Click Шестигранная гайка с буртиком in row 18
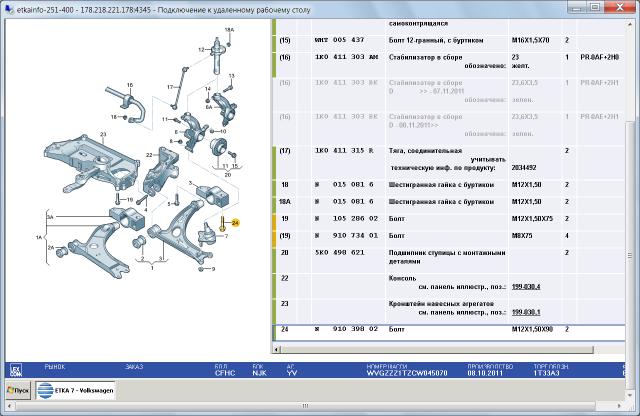Image resolution: width=640 pixels, height=416 pixels. coord(441,185)
